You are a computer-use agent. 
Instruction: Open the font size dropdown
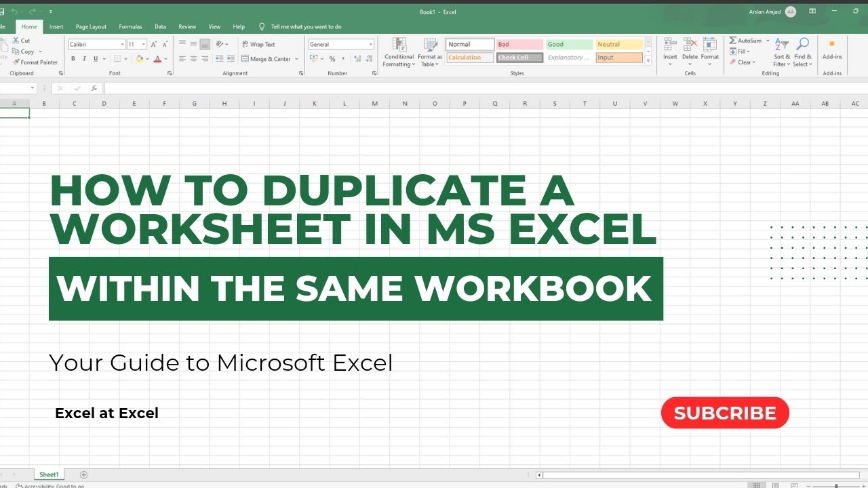pos(144,44)
